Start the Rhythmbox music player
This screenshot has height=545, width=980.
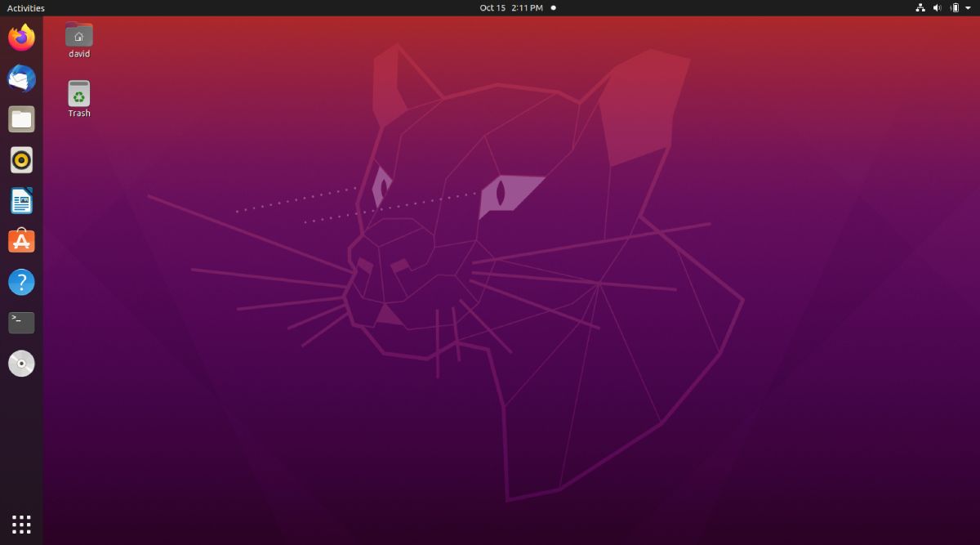(21, 160)
